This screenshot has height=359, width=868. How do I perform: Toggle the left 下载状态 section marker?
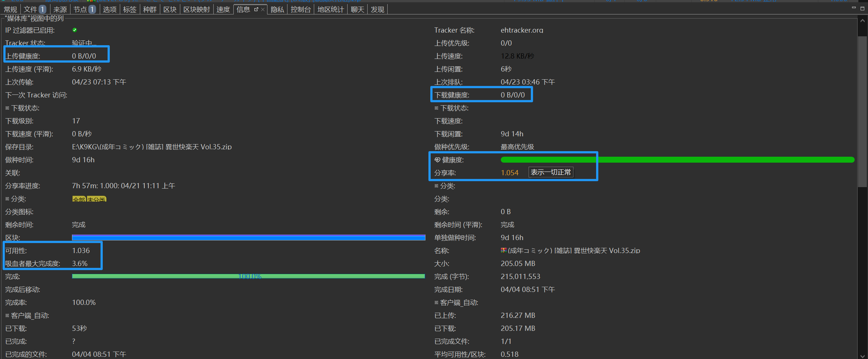coord(7,108)
